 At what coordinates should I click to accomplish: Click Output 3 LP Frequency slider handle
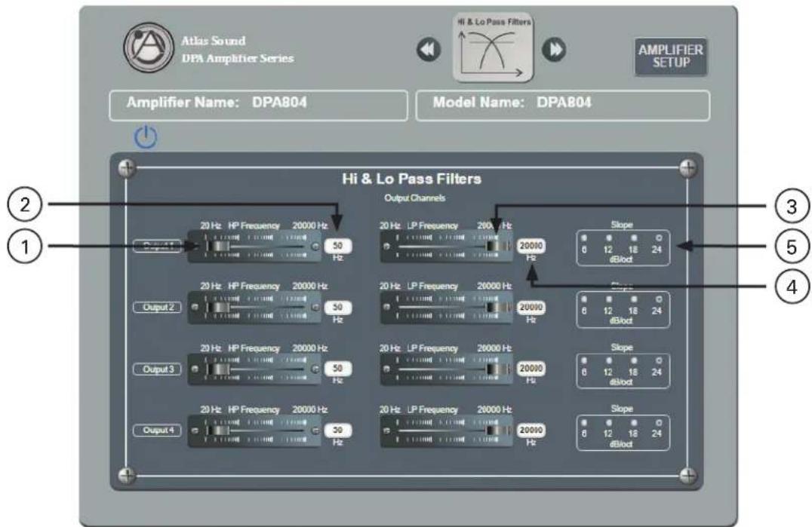(497, 369)
